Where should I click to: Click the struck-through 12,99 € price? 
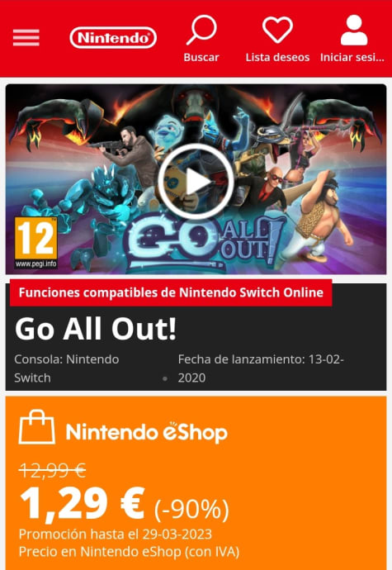click(x=52, y=471)
